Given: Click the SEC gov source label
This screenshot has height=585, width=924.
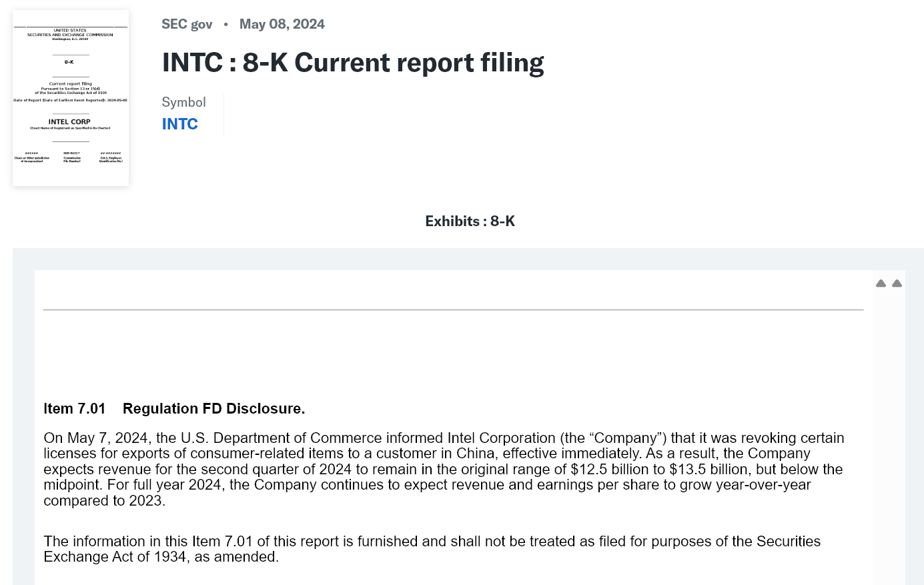Looking at the screenshot, I should 187,24.
